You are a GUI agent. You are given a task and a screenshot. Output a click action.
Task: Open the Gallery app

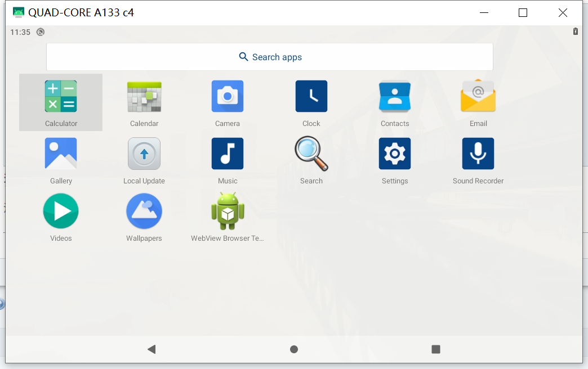point(61,154)
